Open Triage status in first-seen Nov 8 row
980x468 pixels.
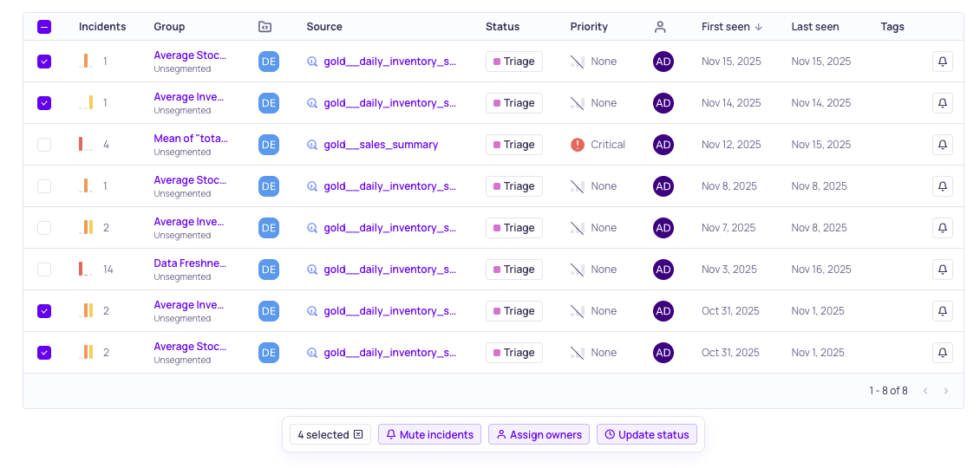(x=513, y=186)
